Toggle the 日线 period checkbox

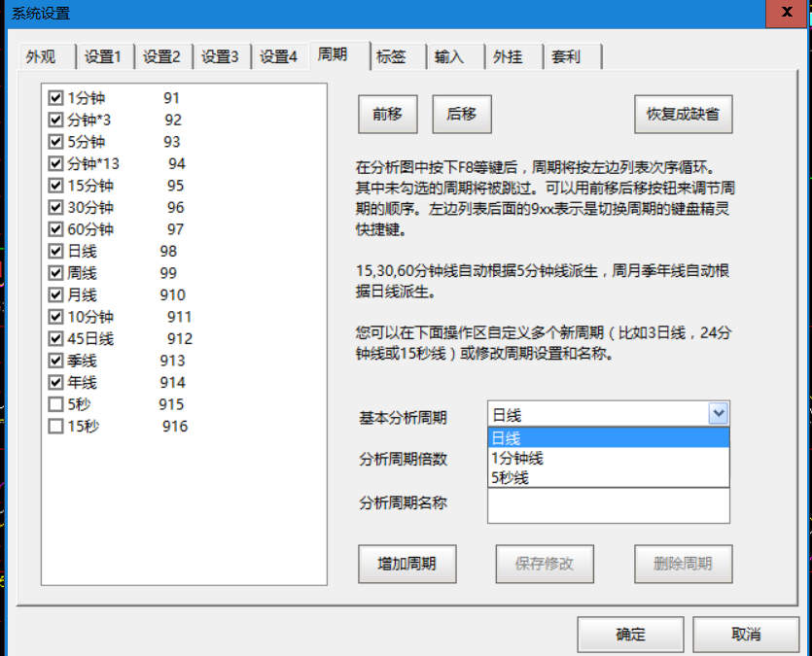(x=55, y=252)
